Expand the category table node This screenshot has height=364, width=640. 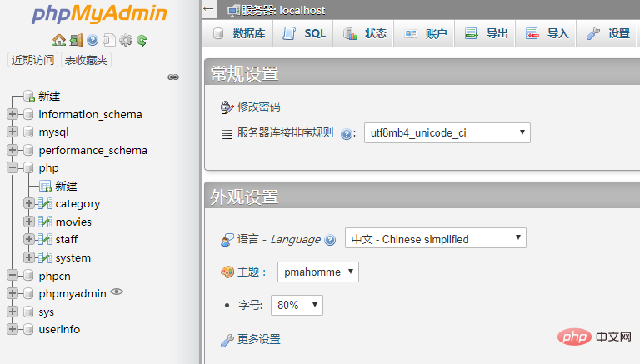coord(29,202)
